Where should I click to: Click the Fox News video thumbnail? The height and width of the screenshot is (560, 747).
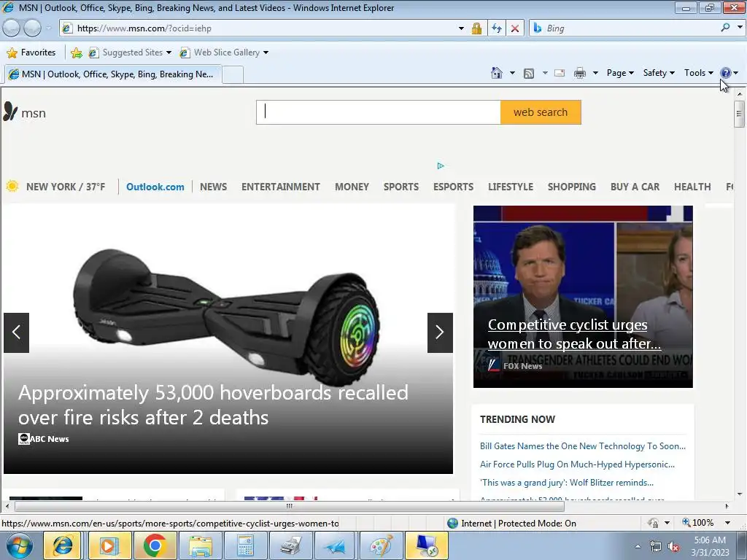tap(583, 296)
